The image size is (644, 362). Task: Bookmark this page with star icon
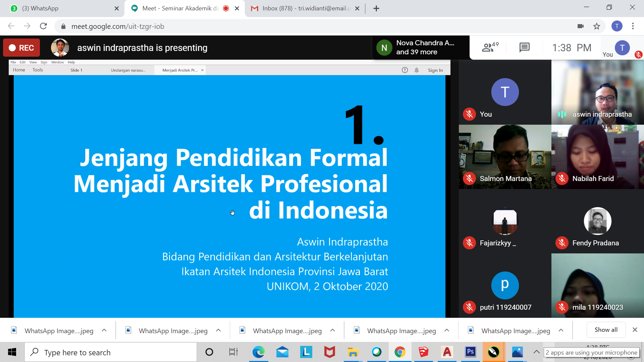pos(597,26)
